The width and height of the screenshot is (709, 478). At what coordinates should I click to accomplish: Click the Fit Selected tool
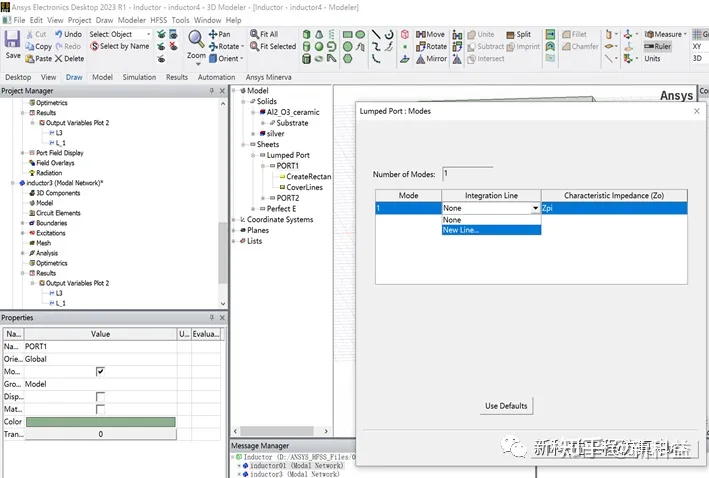(x=273, y=47)
